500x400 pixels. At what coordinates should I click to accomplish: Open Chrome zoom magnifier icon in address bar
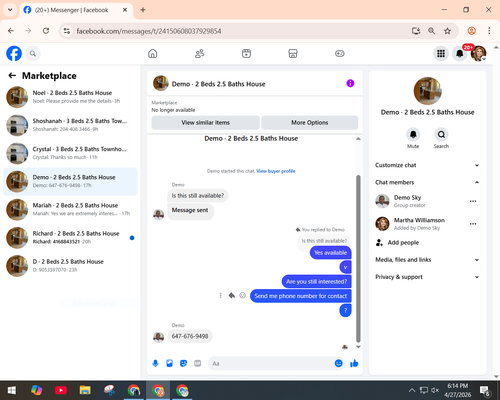point(431,31)
